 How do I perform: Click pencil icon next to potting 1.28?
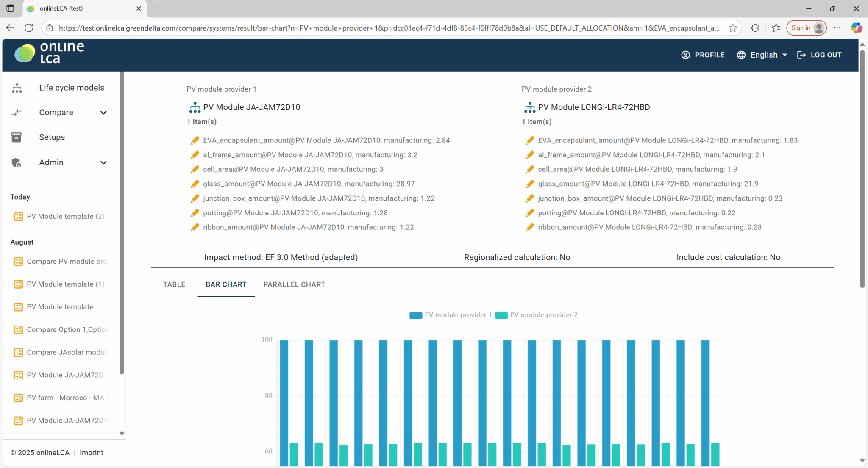pos(195,213)
